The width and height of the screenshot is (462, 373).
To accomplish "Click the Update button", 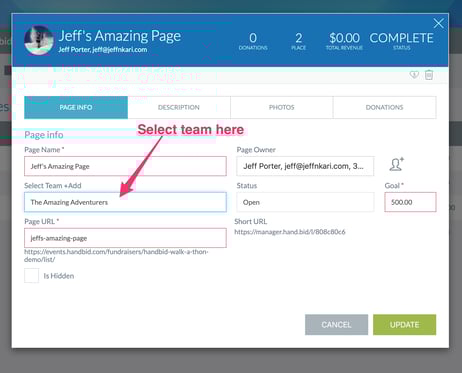I will [x=404, y=325].
